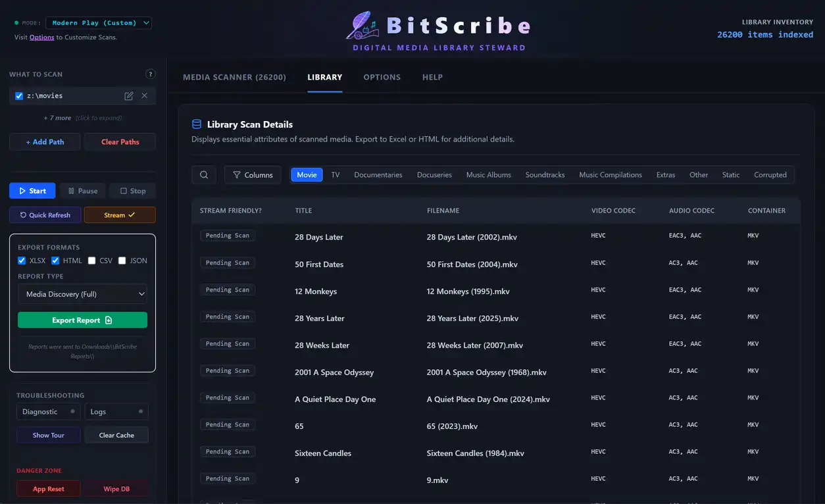This screenshot has height=504, width=825.
Task: Remove the z:\movies path with X icon
Action: pos(144,96)
